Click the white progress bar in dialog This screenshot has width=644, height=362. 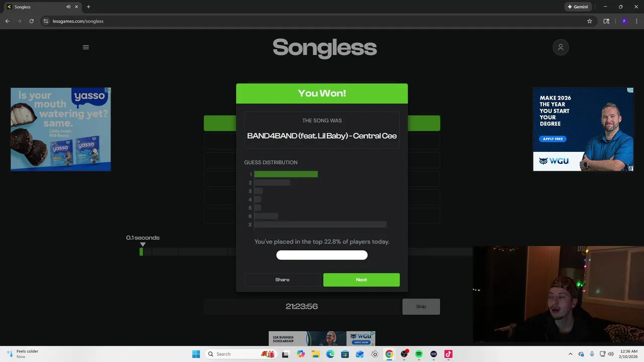322,255
